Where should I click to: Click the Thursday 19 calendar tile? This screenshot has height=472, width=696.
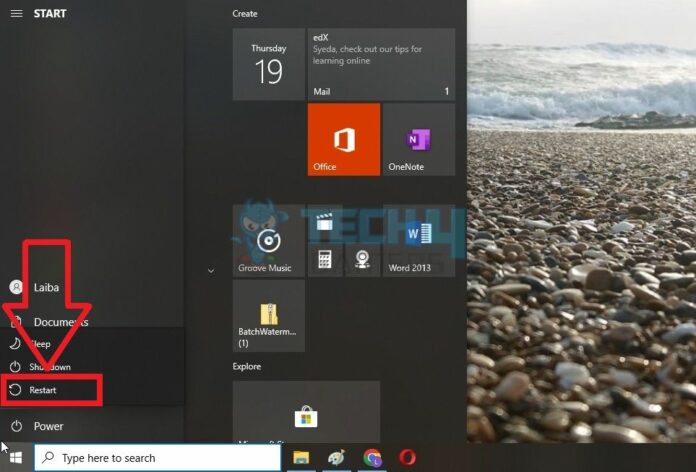pos(268,64)
